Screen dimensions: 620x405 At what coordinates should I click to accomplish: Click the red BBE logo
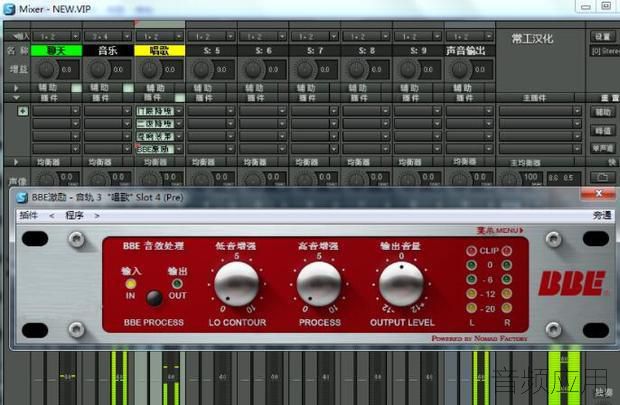573,283
